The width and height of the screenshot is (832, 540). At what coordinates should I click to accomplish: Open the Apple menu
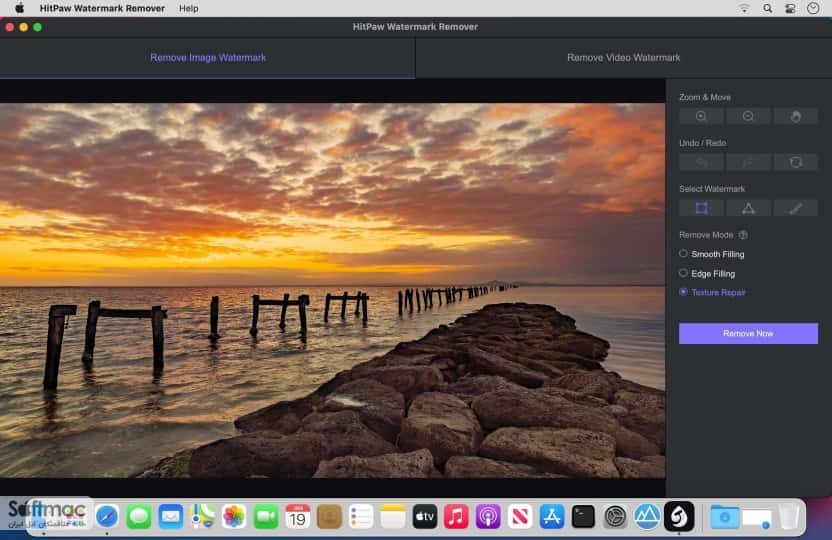(x=20, y=8)
